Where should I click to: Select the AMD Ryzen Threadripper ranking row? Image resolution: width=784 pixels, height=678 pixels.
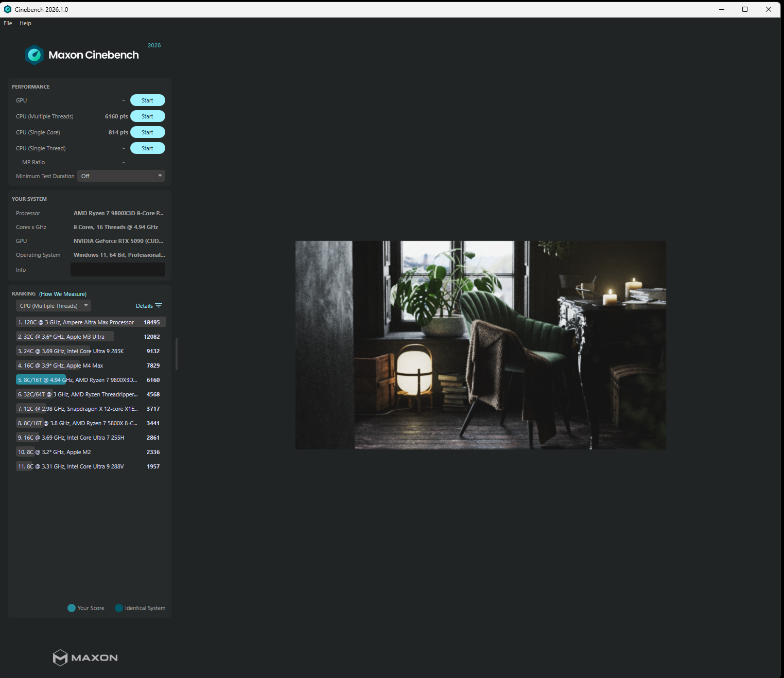(x=91, y=394)
